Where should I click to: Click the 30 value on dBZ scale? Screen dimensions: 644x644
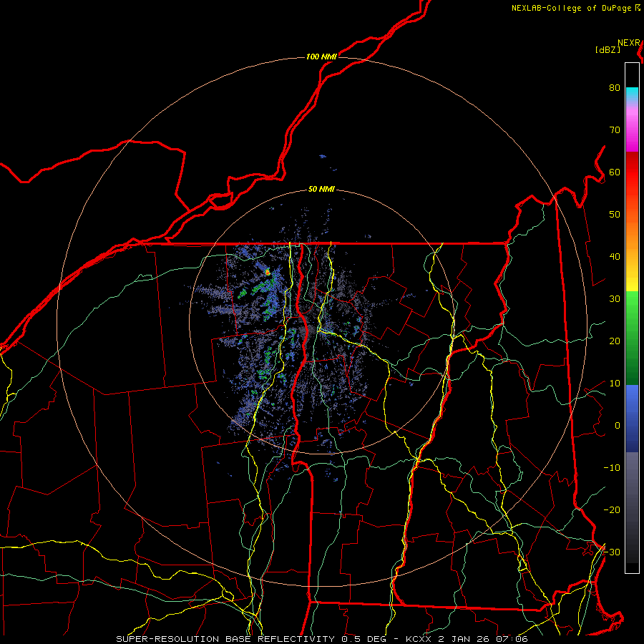tap(615, 299)
